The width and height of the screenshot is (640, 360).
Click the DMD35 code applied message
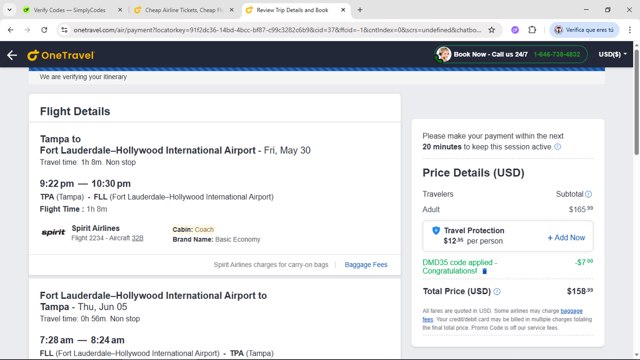tap(460, 267)
